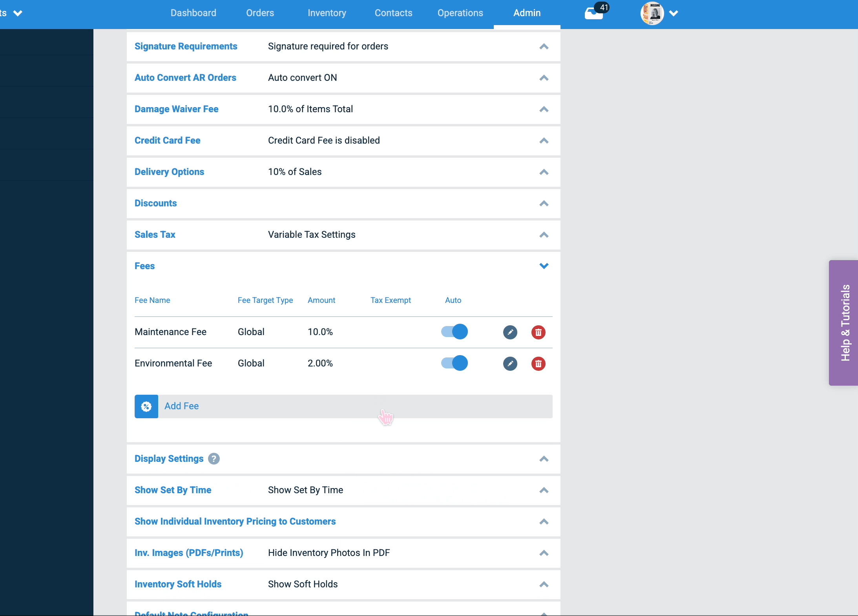Click the Fees section heading
This screenshot has height=616, width=858.
pyautogui.click(x=145, y=266)
